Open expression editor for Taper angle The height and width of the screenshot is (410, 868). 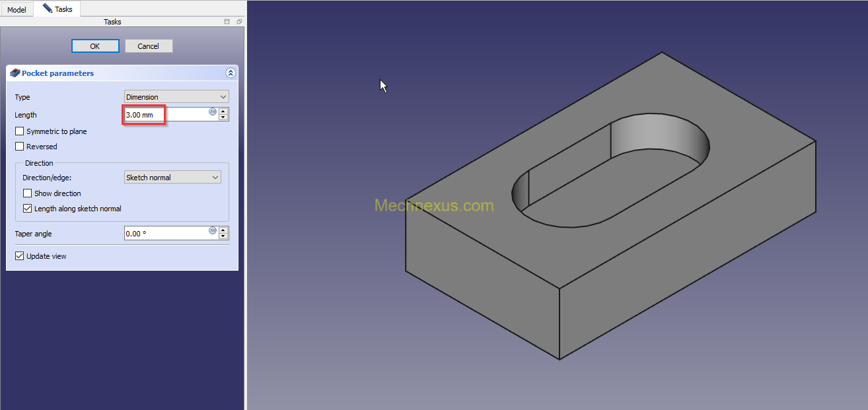click(x=213, y=230)
